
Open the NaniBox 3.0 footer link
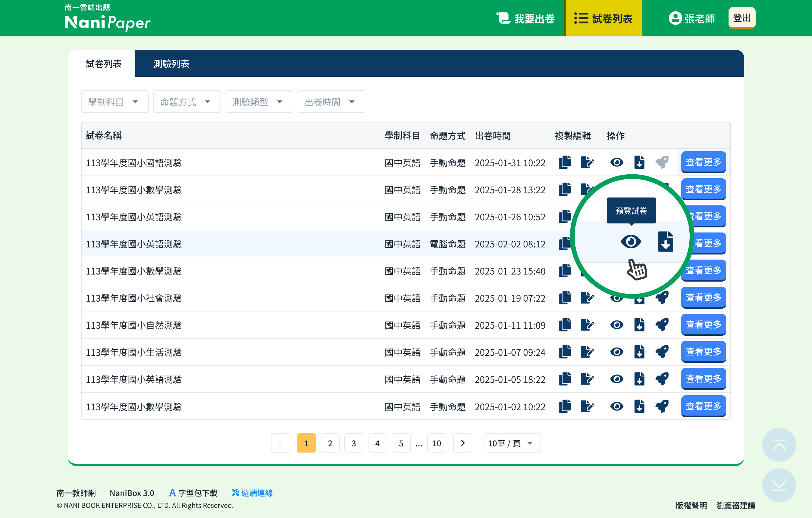pyautogui.click(x=132, y=493)
